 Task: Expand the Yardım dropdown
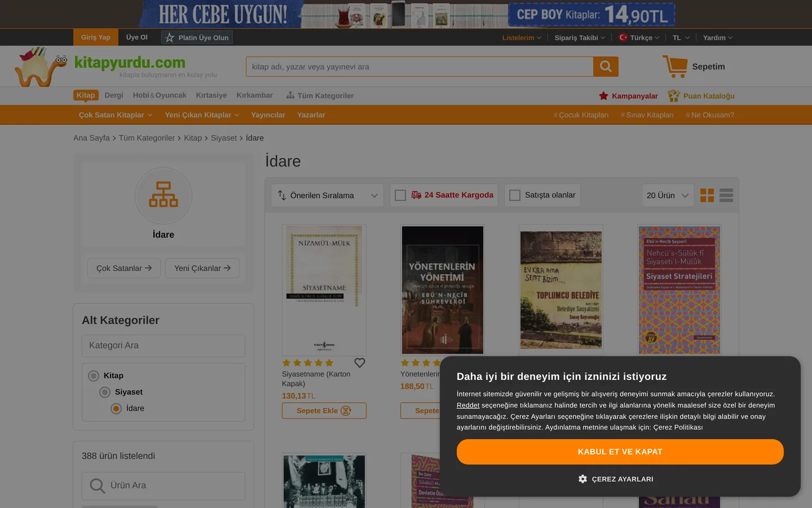(x=718, y=38)
